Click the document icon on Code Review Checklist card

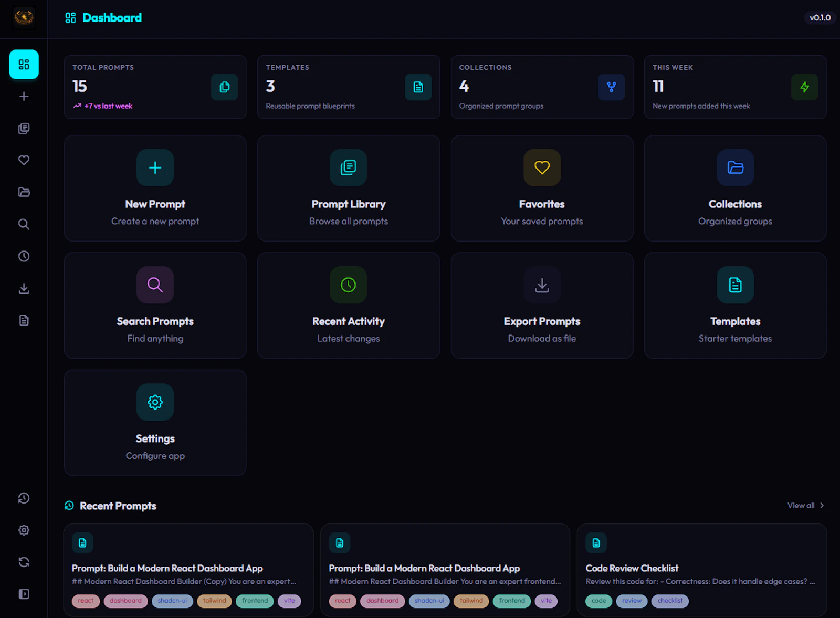596,543
